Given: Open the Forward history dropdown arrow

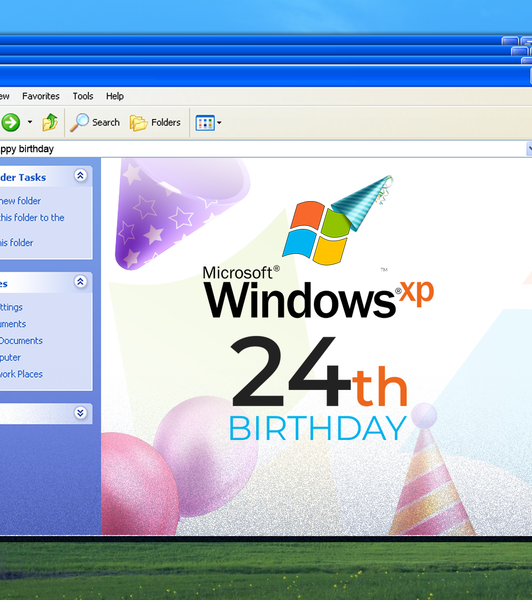Looking at the screenshot, I should click(x=30, y=122).
